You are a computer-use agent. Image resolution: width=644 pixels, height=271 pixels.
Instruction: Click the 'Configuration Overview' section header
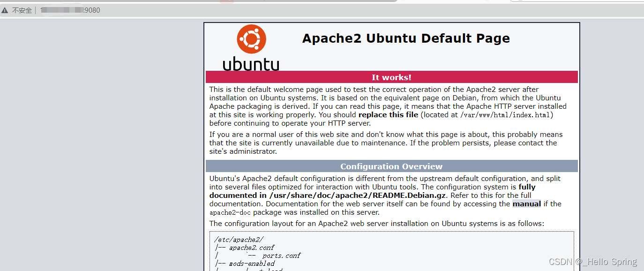[392, 166]
